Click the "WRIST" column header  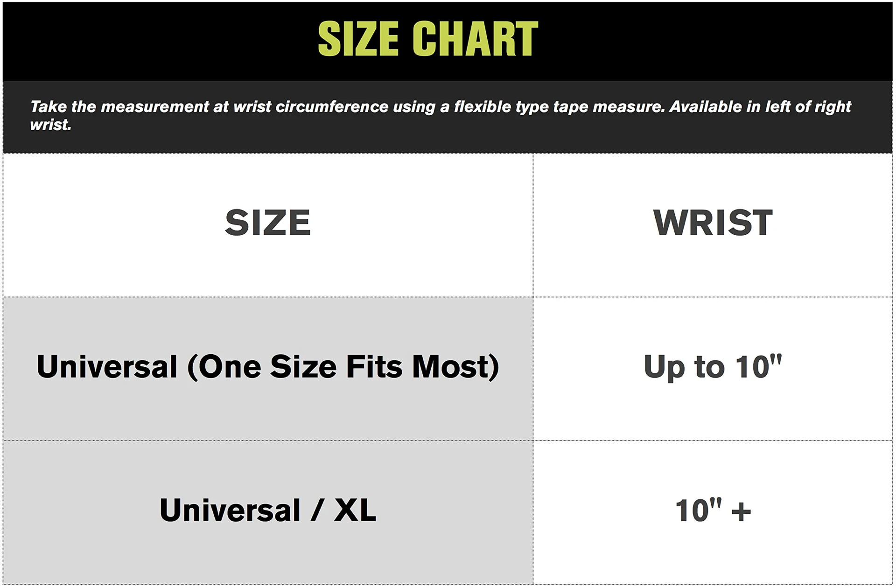click(x=713, y=223)
